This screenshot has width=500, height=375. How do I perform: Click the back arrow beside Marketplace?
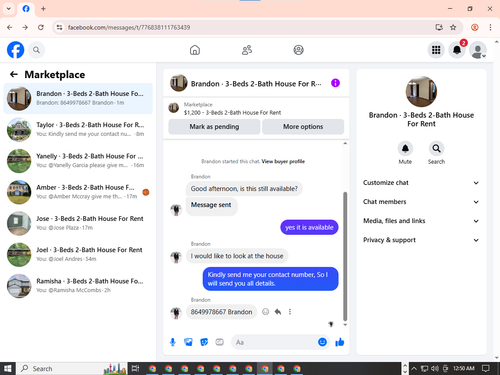(14, 74)
